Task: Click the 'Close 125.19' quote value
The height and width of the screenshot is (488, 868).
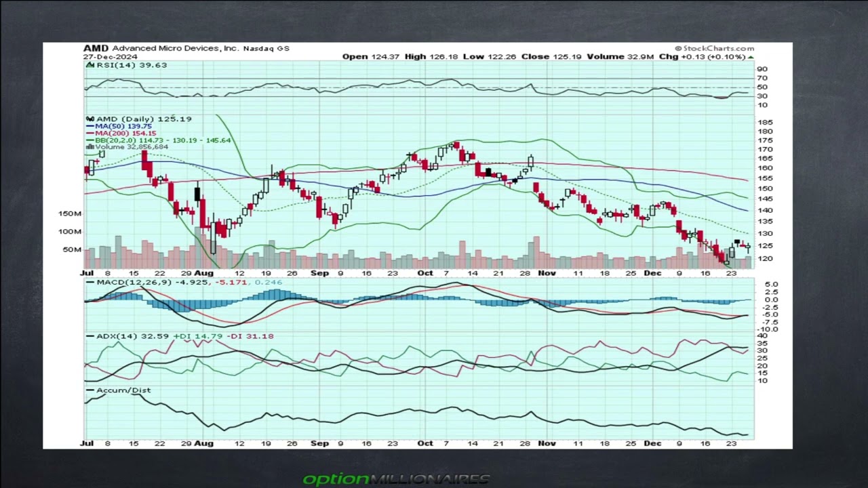Action: (551, 57)
